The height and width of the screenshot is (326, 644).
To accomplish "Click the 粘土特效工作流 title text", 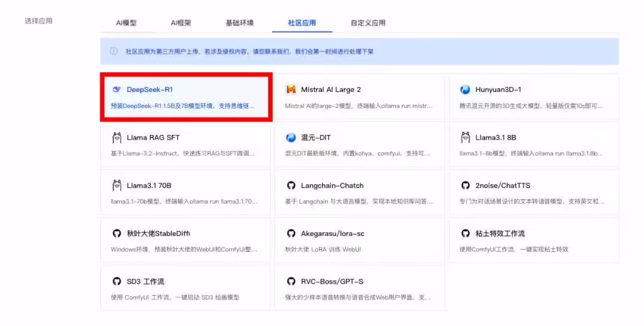I will [x=500, y=233].
